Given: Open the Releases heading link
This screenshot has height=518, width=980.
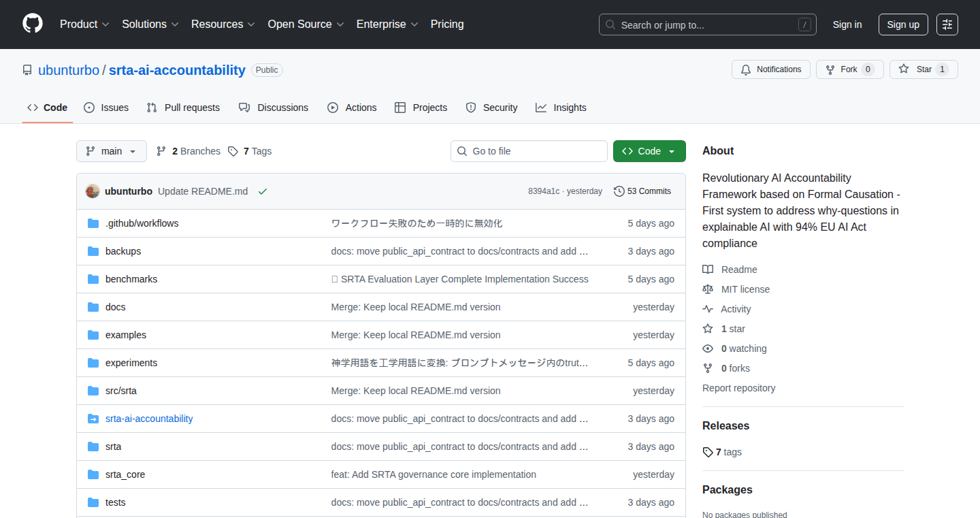Looking at the screenshot, I should click(x=725, y=425).
